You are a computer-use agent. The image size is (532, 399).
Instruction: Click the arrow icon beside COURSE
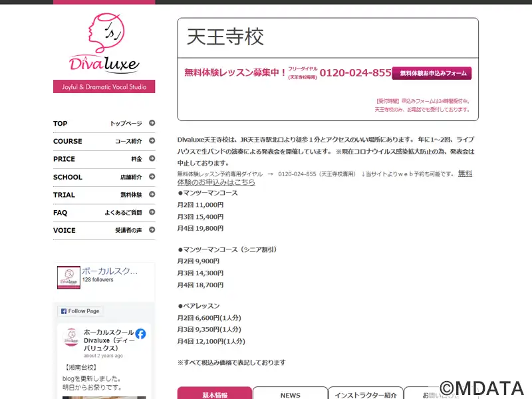152,140
